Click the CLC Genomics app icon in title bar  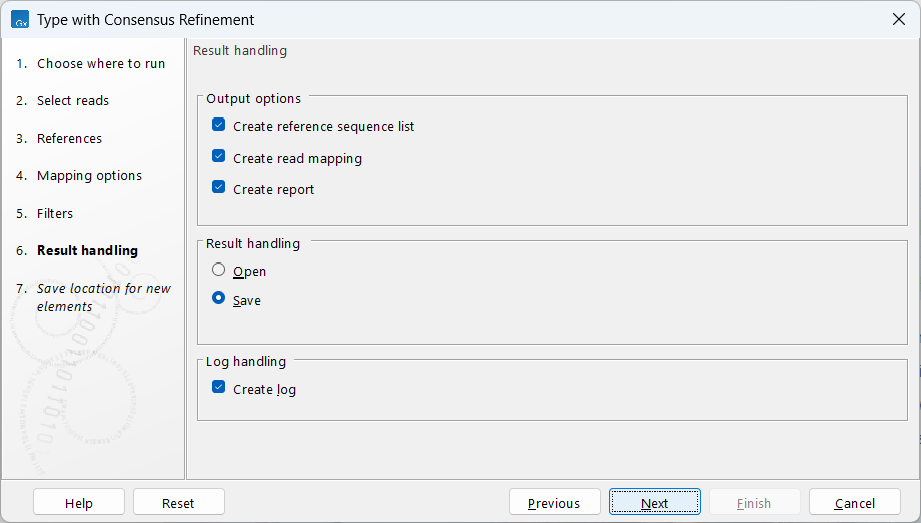click(x=20, y=19)
